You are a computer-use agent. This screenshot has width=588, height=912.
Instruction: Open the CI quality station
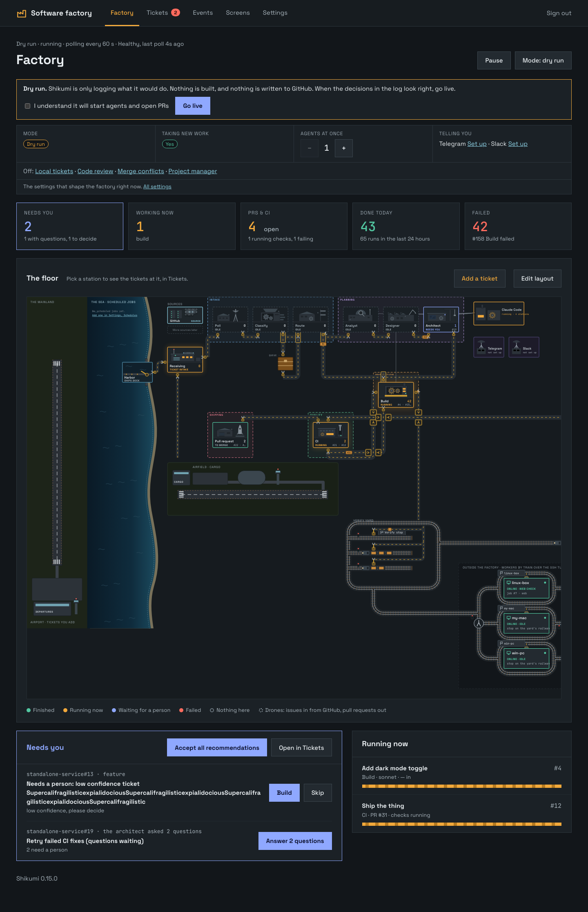331,435
